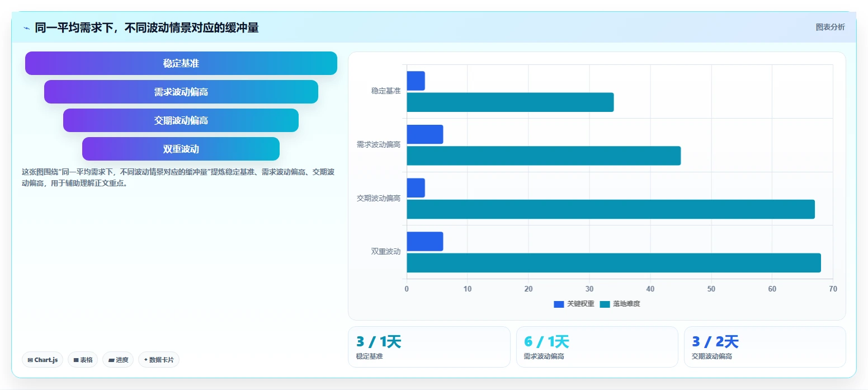Click the 交期波动偏高 blue 关键权重 bar
This screenshot has width=868, height=390.
point(416,188)
